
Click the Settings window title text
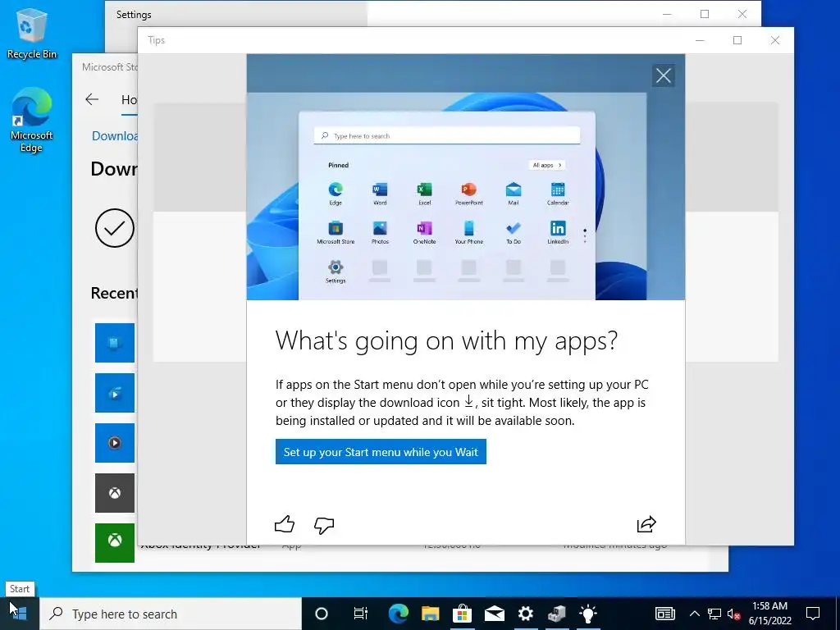[134, 15]
